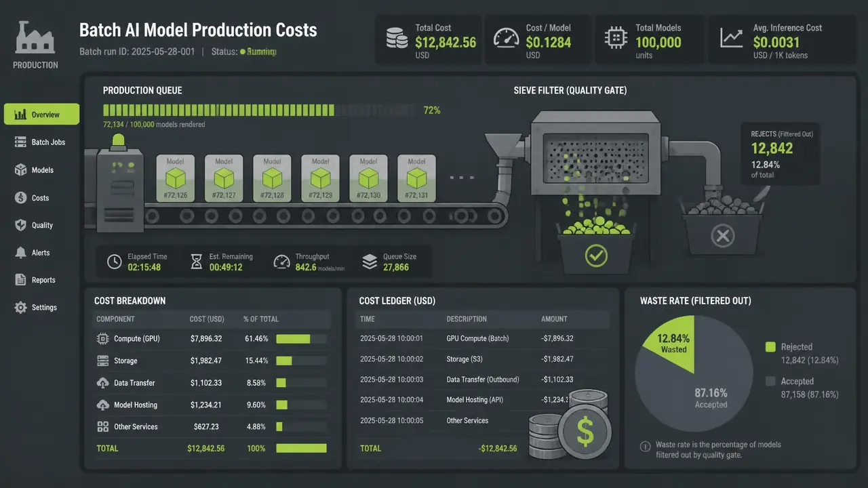This screenshot has height=488, width=868.
Task: Click the Cost / Model gauge icon
Action: click(506, 38)
